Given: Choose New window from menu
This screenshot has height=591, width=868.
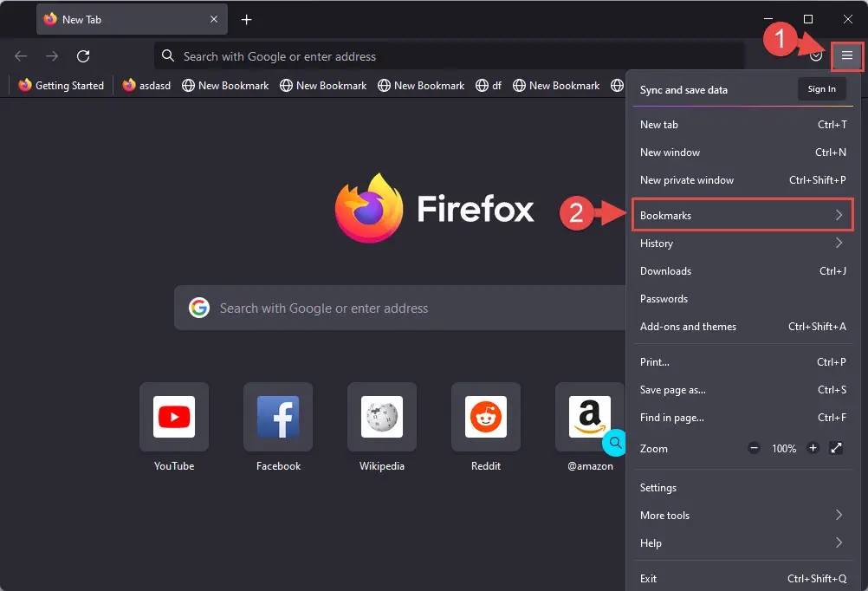Looking at the screenshot, I should (x=743, y=153).
